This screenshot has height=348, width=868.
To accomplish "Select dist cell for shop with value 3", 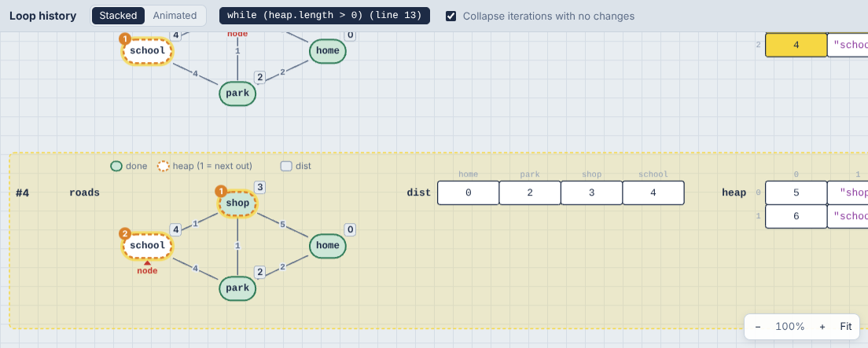I will click(x=592, y=193).
